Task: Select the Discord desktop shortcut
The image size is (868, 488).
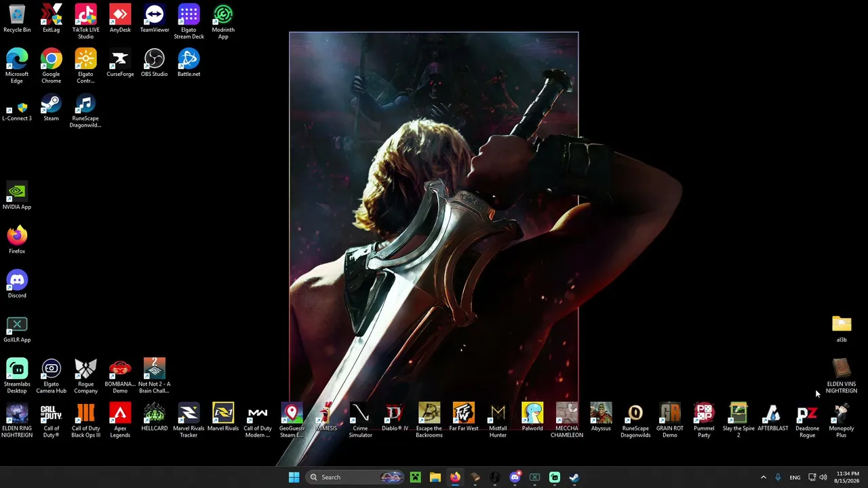Action: (x=17, y=285)
